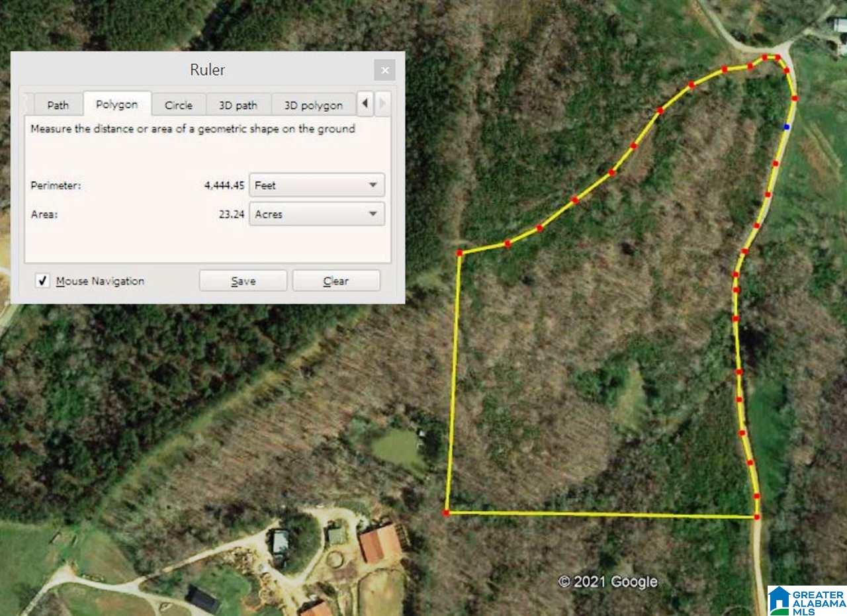
Task: Open the Circle tab
Action: [x=179, y=105]
